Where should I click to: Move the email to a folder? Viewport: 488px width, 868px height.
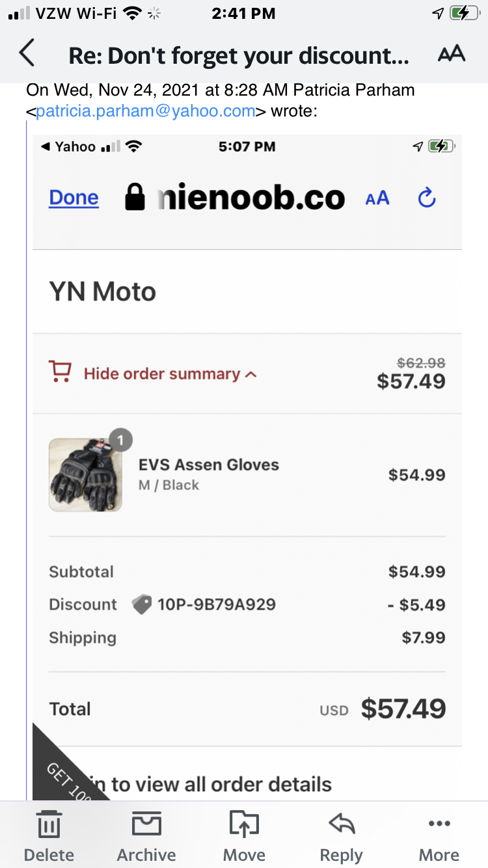[x=244, y=835]
